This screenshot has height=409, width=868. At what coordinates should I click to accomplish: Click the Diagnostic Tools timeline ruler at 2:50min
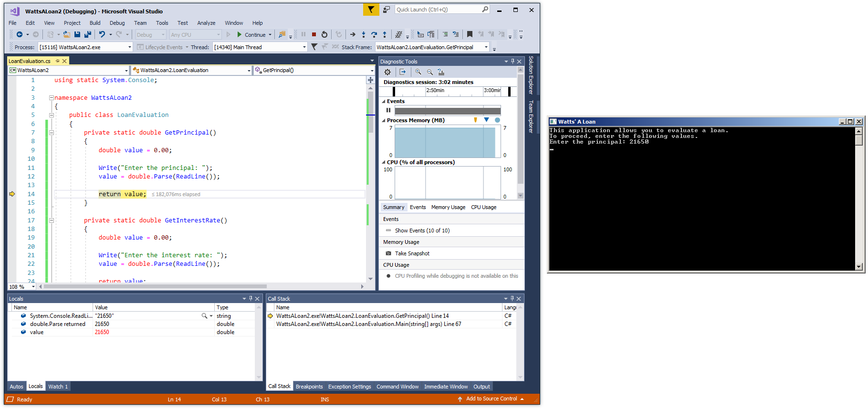pos(435,90)
